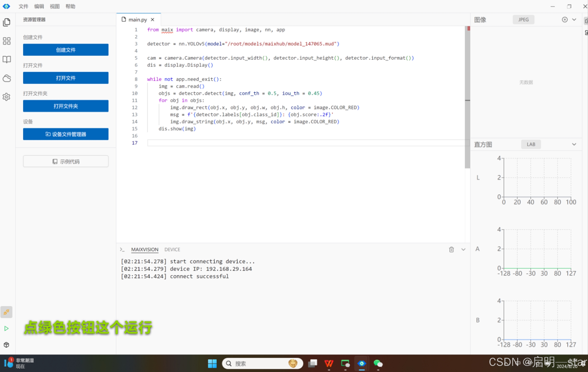Open the 文件 menu

coord(23,6)
